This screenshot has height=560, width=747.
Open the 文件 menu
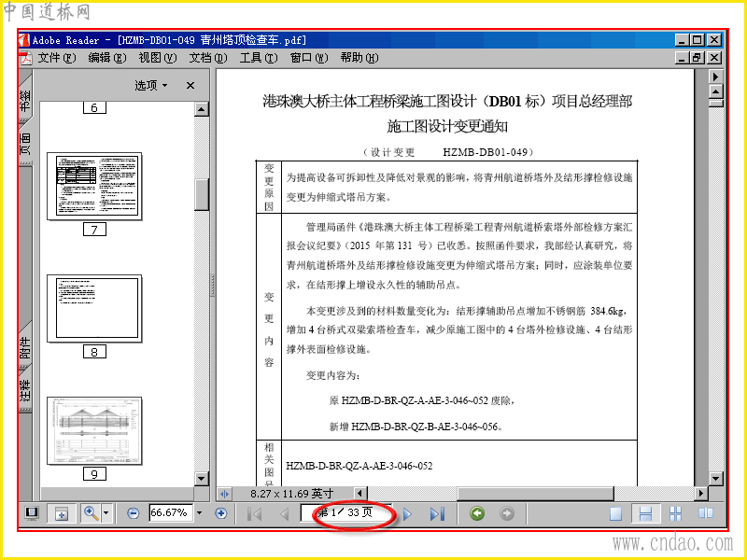[57, 58]
